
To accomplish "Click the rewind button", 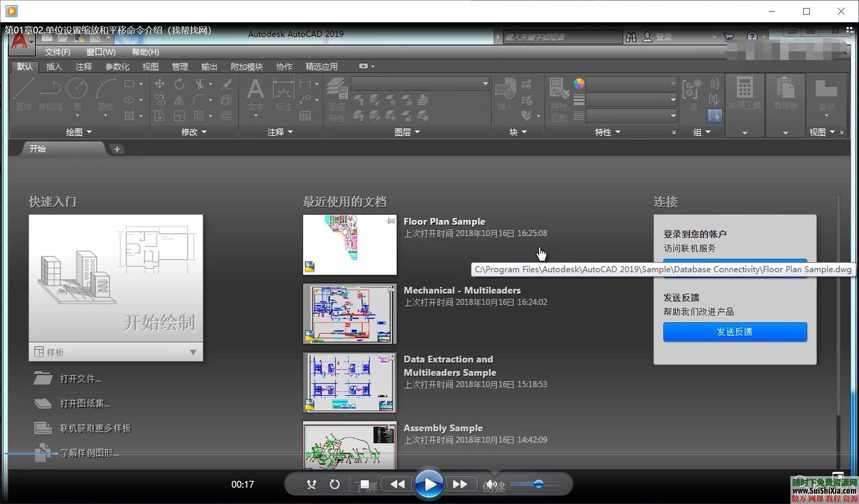I will pyautogui.click(x=398, y=484).
